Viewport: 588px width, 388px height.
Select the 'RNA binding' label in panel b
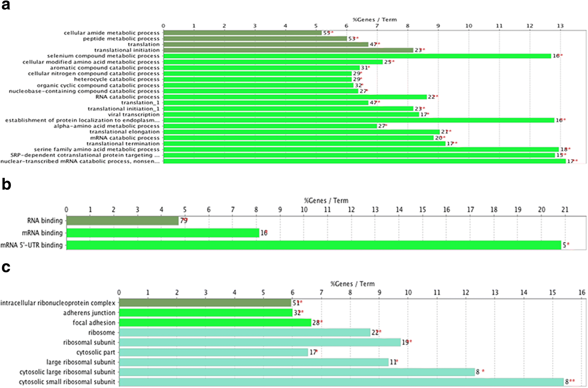click(45, 221)
